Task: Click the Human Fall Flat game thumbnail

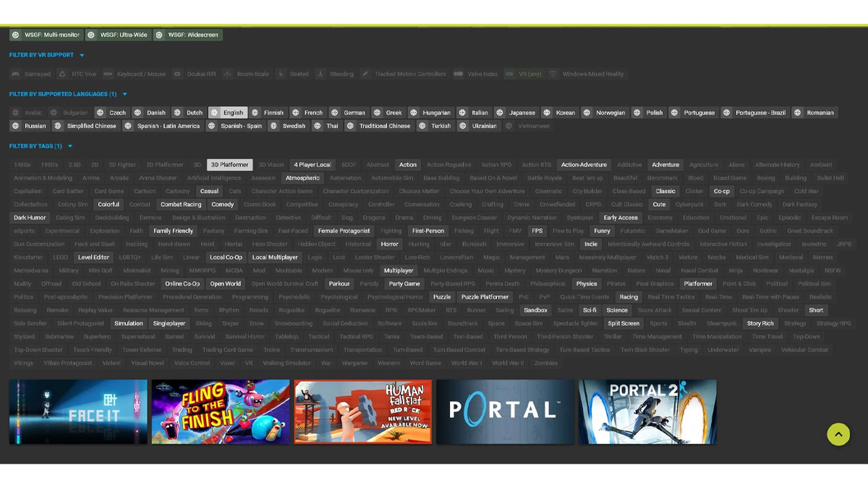Action: click(363, 411)
